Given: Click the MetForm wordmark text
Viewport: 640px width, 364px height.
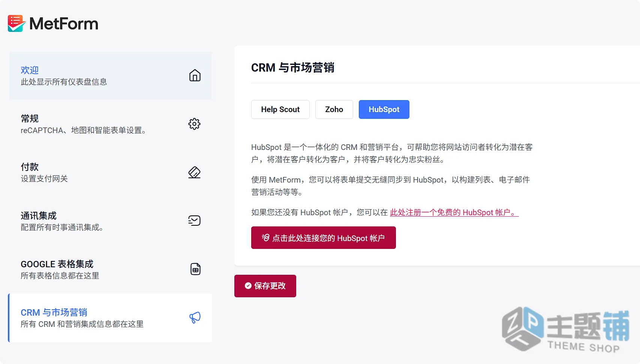Looking at the screenshot, I should coord(64,24).
